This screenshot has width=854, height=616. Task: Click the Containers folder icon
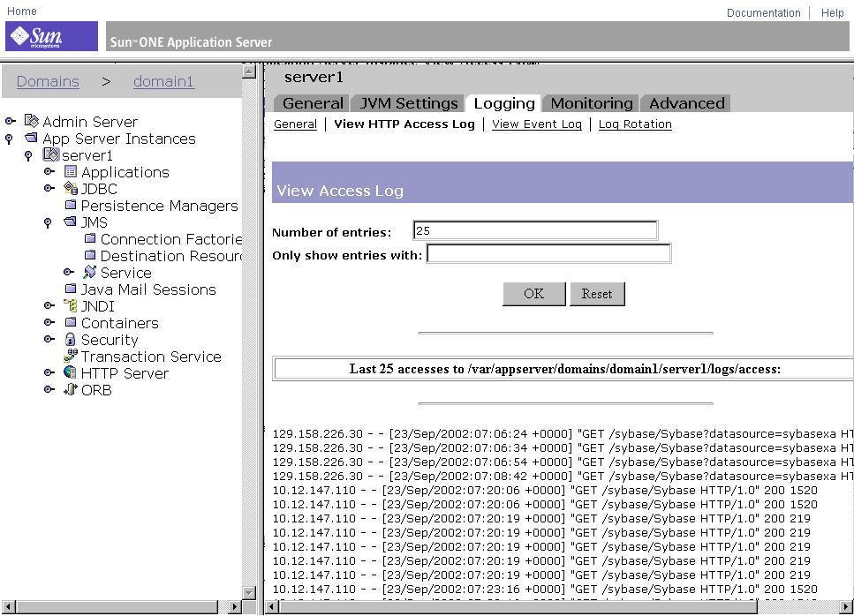(x=71, y=322)
